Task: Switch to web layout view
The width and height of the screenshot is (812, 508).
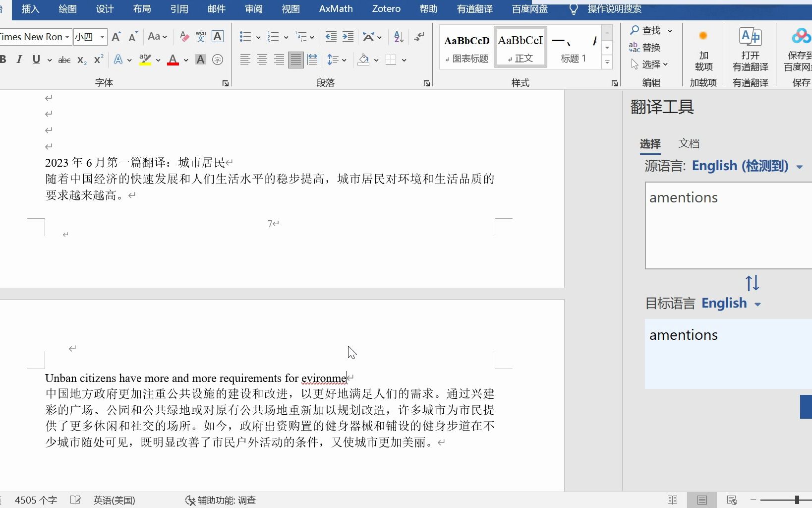Action: coord(732,500)
